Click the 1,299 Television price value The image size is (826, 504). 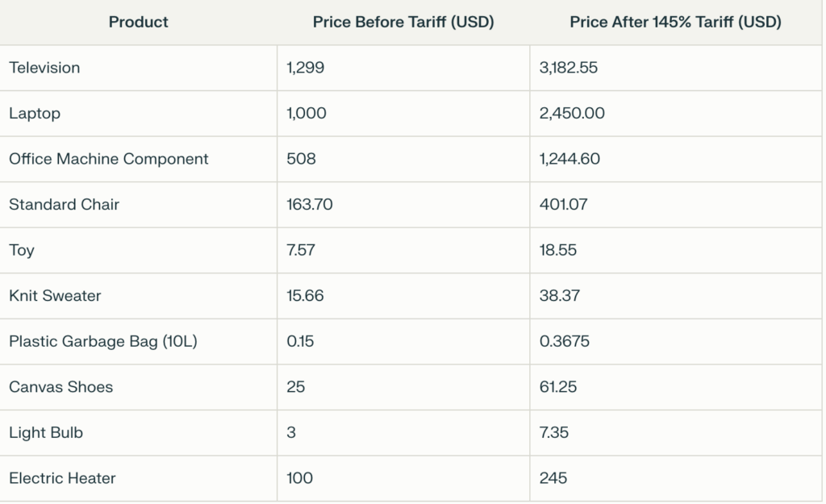[x=306, y=68]
